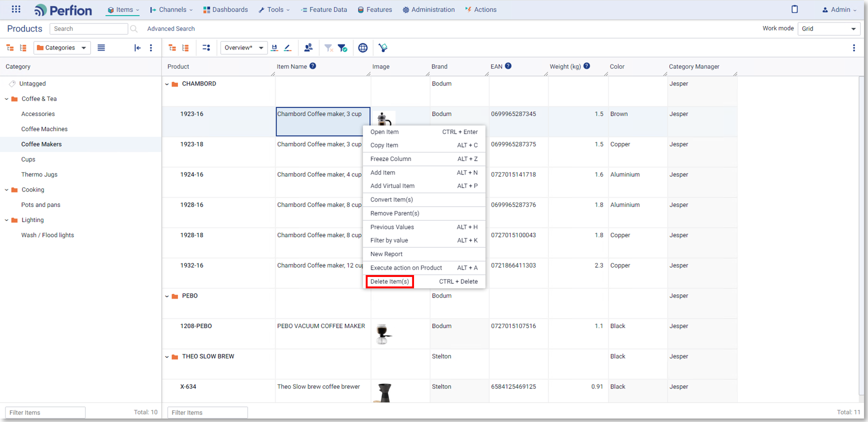
Task: Open the Features page
Action: click(x=375, y=10)
